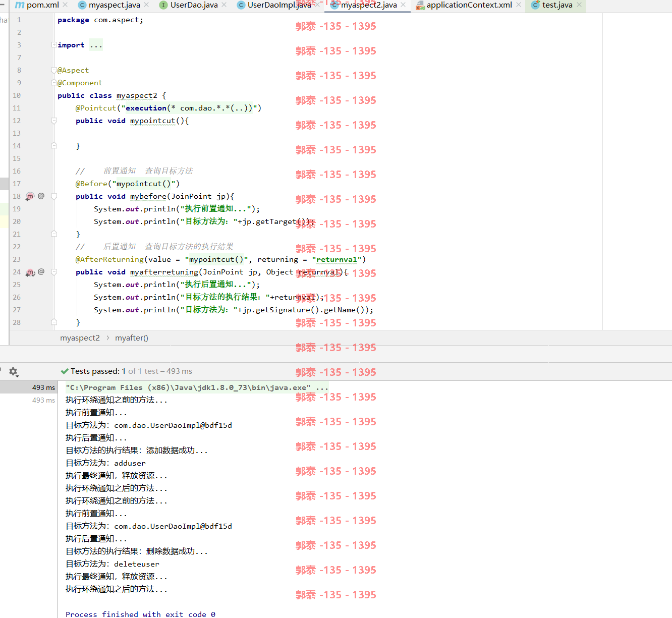Open the myaspect.java tab

(114, 5)
